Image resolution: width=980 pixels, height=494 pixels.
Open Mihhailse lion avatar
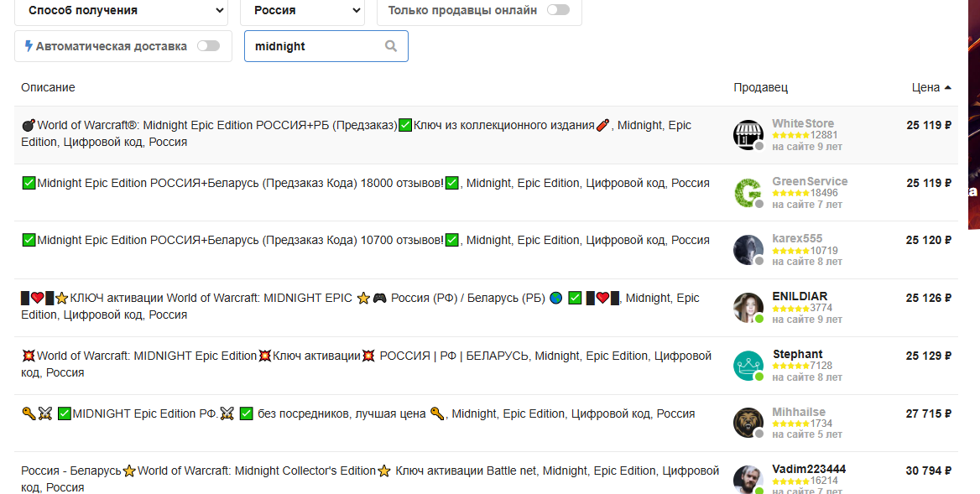click(x=748, y=423)
